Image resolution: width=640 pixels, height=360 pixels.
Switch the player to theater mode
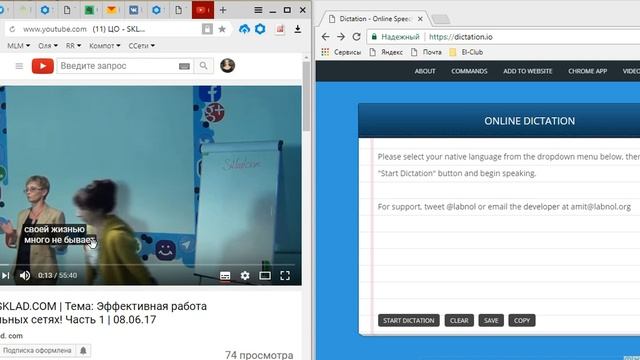point(265,276)
